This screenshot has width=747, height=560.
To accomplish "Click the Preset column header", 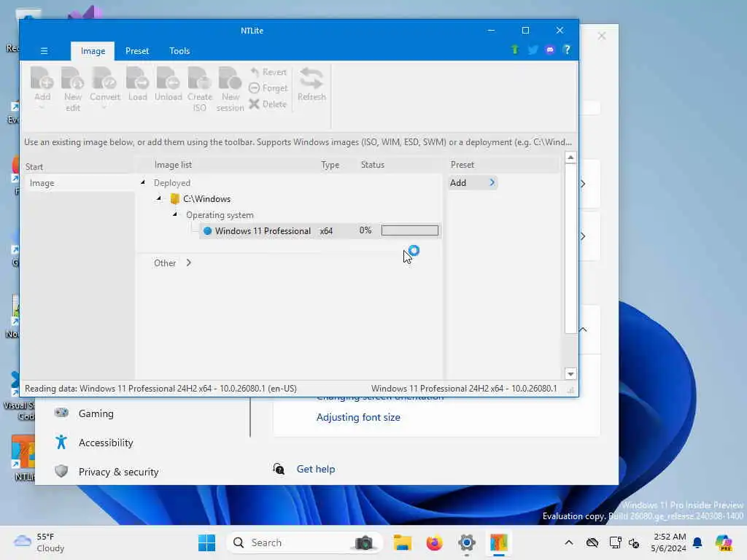I will tap(462, 165).
